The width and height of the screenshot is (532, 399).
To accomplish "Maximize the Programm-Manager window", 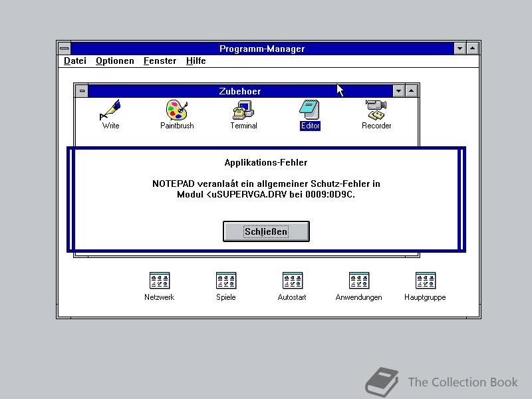I will pos(473,49).
